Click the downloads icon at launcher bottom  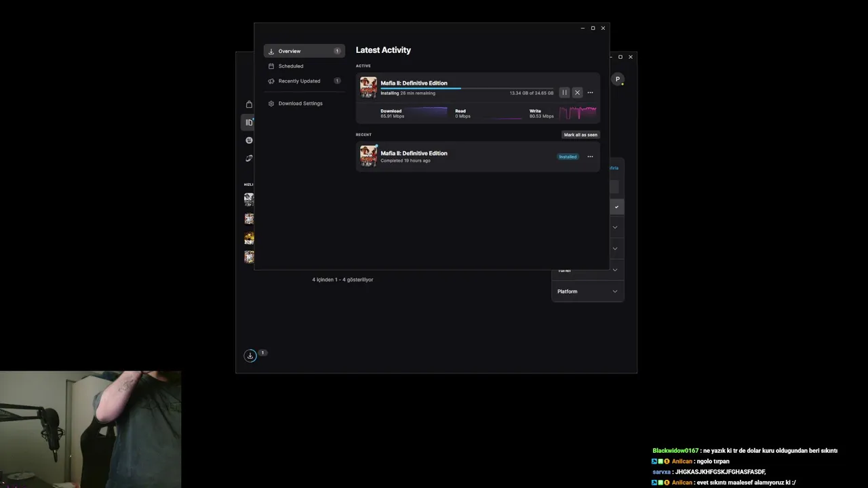250,356
